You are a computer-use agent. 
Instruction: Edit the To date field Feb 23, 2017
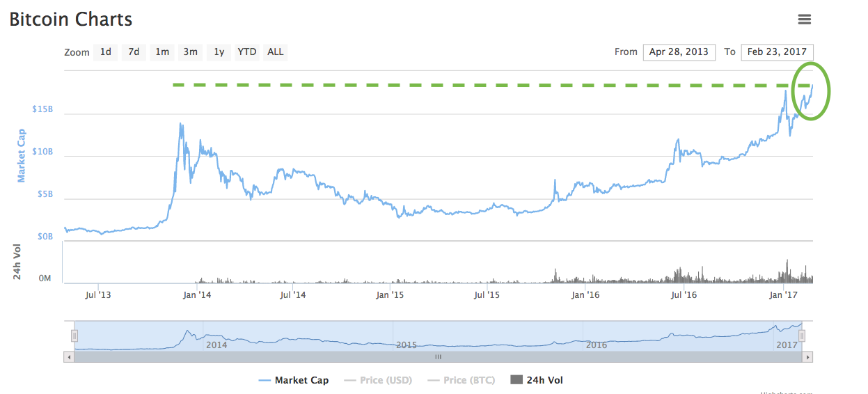[x=778, y=52]
